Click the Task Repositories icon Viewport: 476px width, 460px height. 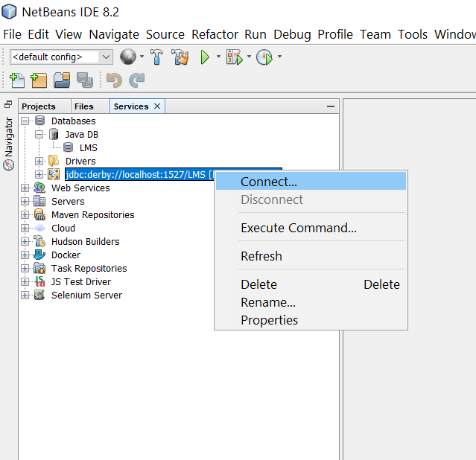[x=39, y=268]
